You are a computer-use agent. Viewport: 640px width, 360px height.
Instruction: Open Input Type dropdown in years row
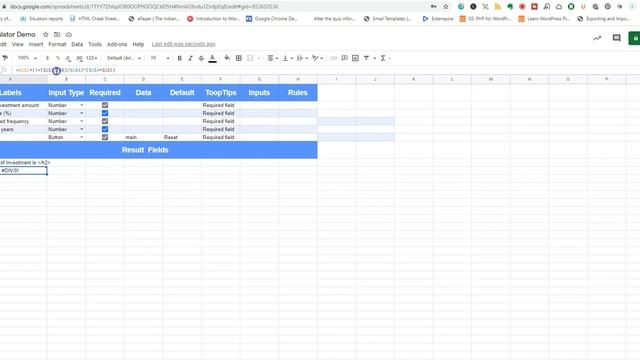[x=82, y=129]
